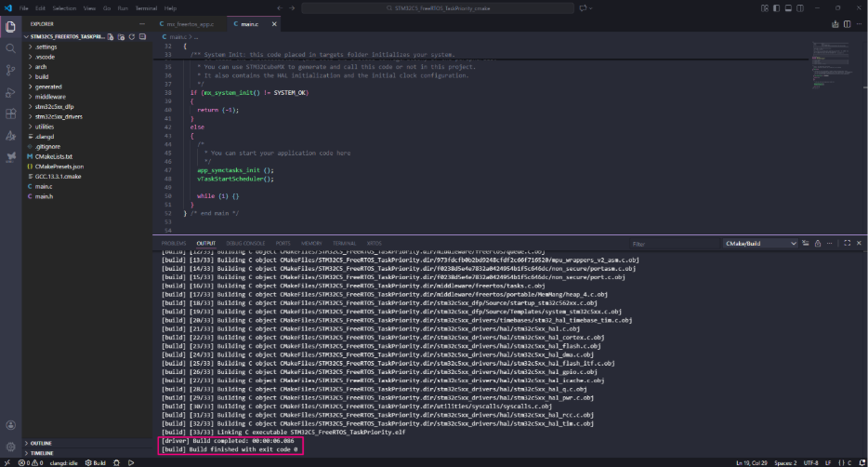Open the Terminal menu

(147, 7)
